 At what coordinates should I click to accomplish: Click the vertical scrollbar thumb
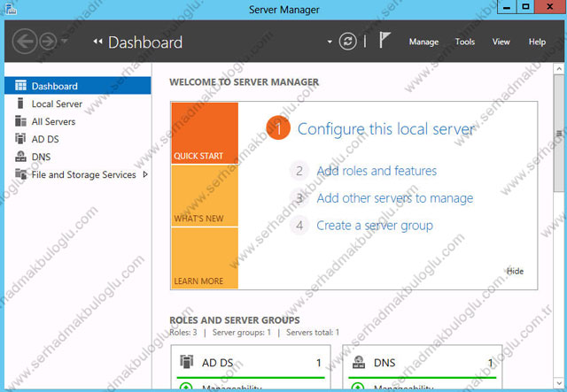point(559,133)
